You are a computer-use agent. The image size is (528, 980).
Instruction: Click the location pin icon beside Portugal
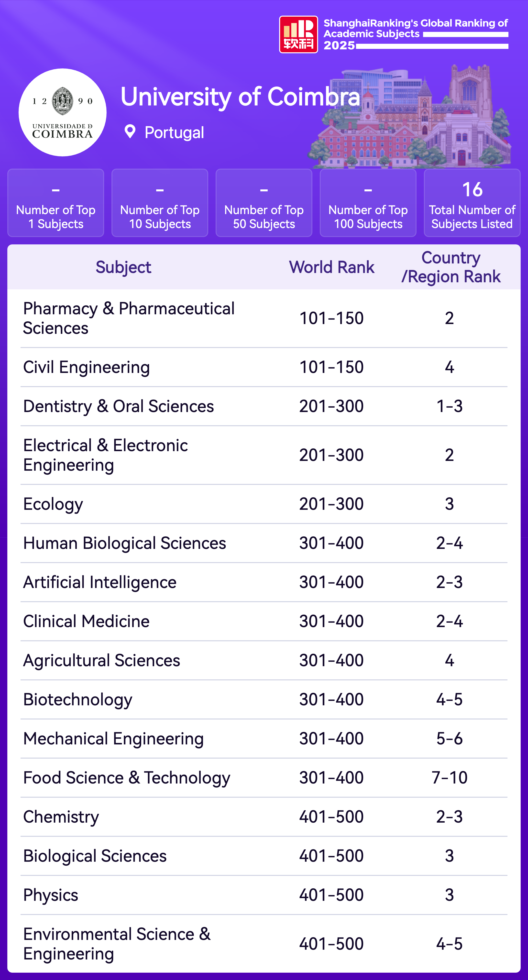point(130,132)
